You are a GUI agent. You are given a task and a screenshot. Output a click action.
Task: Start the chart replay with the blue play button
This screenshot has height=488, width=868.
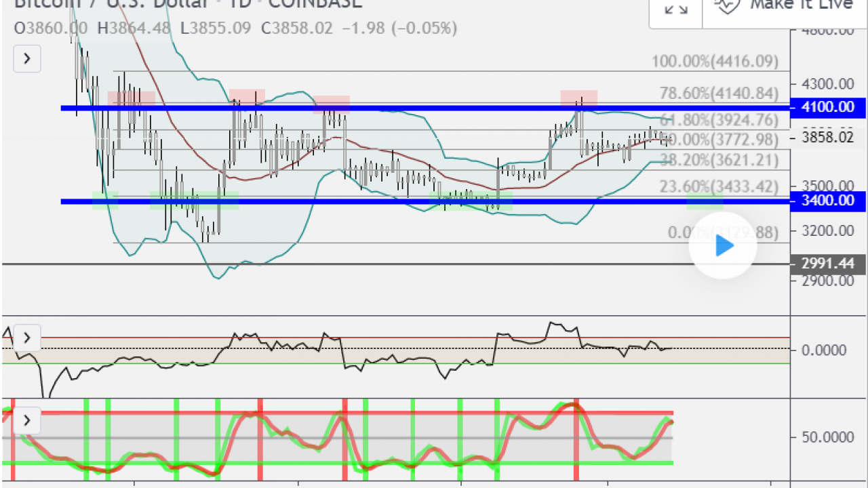click(x=724, y=245)
